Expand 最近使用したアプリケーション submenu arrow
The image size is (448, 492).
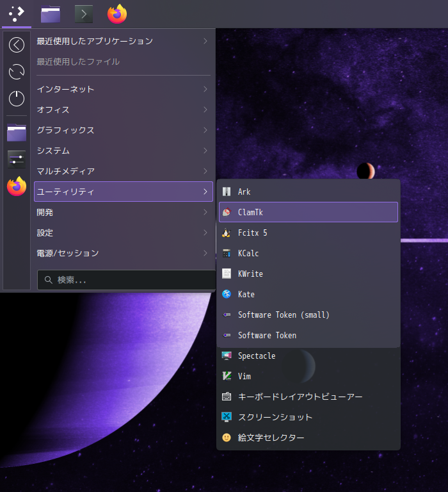pos(205,41)
